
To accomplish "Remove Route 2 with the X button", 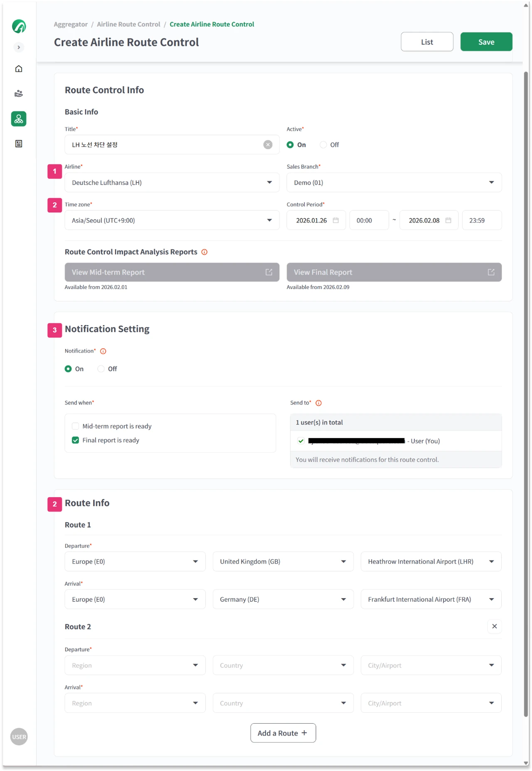I will pyautogui.click(x=494, y=626).
